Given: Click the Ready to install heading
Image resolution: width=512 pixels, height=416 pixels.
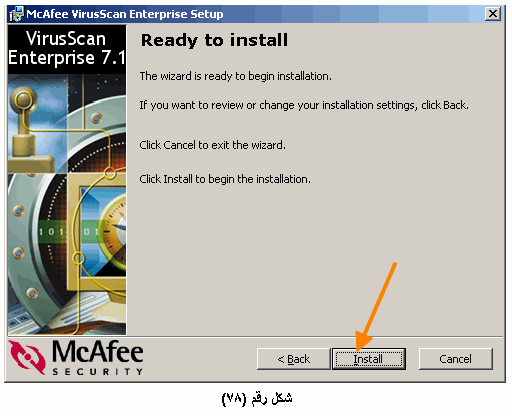Looking at the screenshot, I should pyautogui.click(x=214, y=41).
